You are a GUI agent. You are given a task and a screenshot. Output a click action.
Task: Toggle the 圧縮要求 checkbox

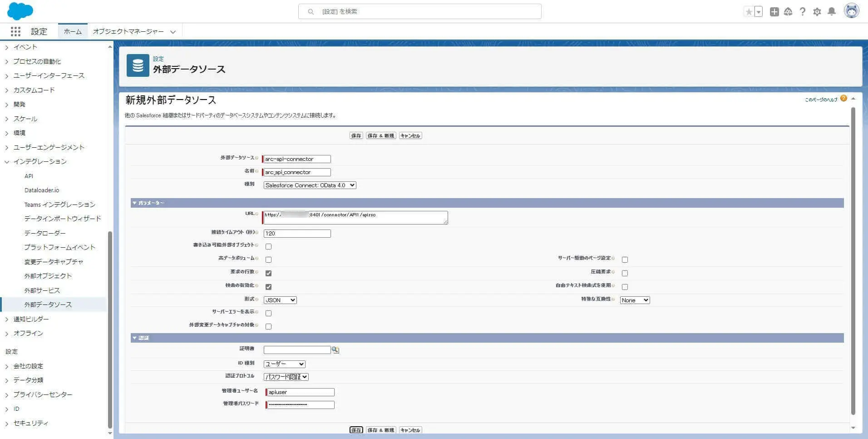point(625,273)
